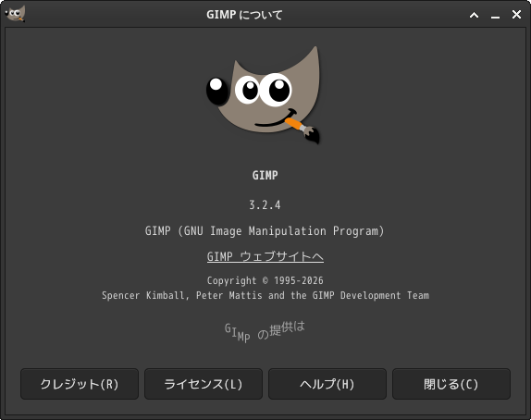Open the クレジット(R) credits button
The height and width of the screenshot is (420, 531).
(80, 384)
